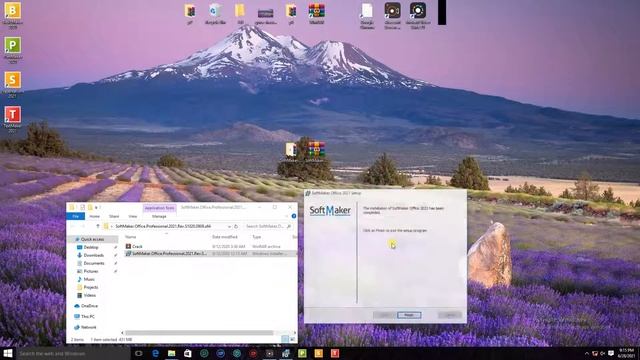Click the Explorer address bar path
The height and width of the screenshot is (360, 640).
(x=163, y=226)
